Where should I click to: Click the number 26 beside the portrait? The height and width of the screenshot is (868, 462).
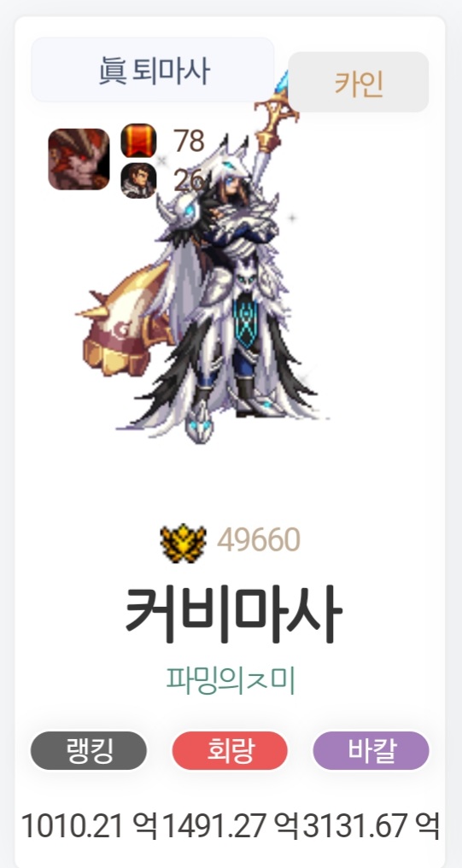189,180
